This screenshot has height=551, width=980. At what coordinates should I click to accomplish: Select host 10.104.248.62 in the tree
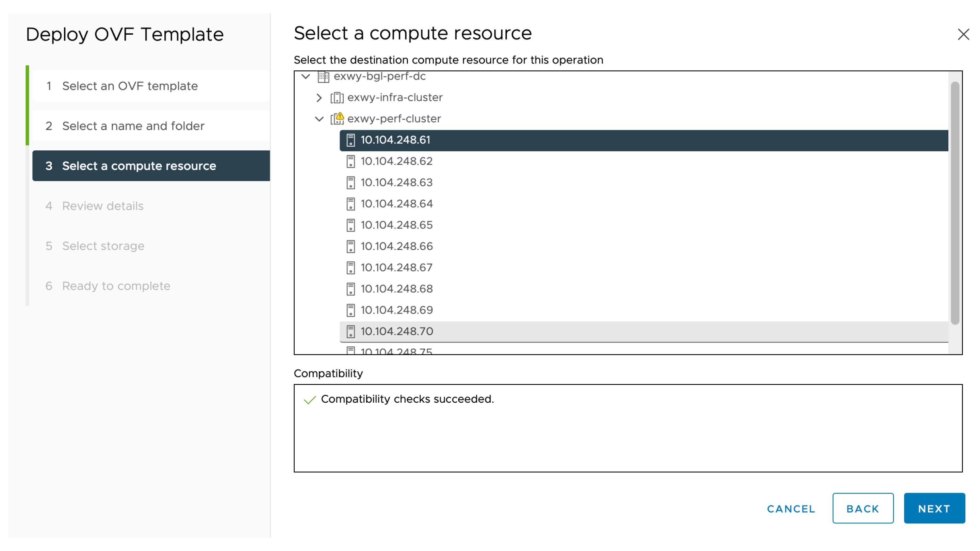pos(396,161)
